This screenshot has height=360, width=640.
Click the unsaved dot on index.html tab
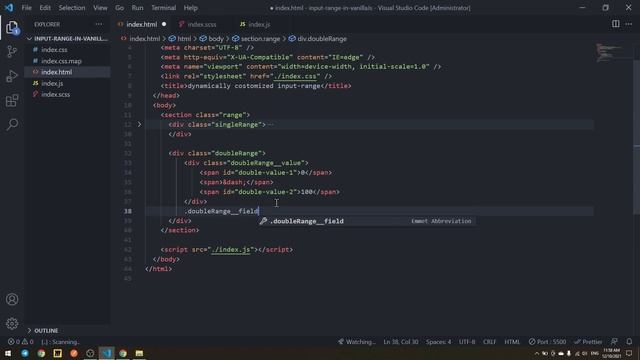point(164,24)
